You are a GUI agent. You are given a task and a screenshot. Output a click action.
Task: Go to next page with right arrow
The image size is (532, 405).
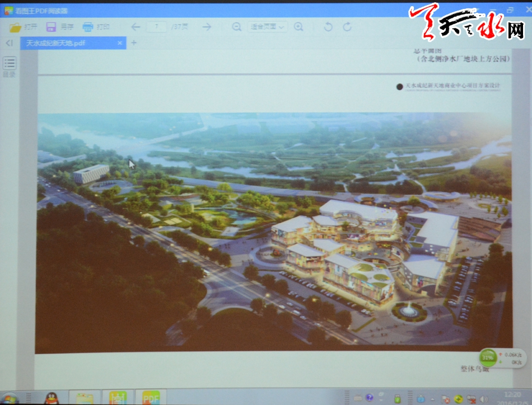pos(207,27)
